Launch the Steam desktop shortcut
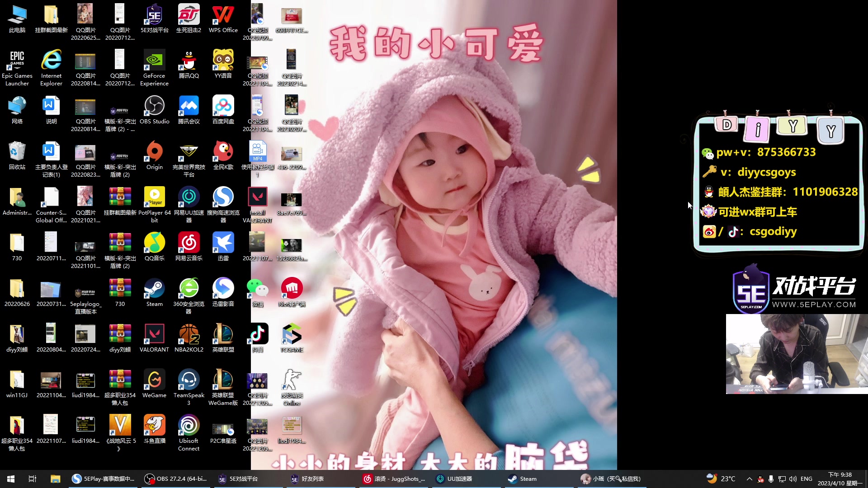This screenshot has width=868, height=488. pyautogui.click(x=154, y=292)
